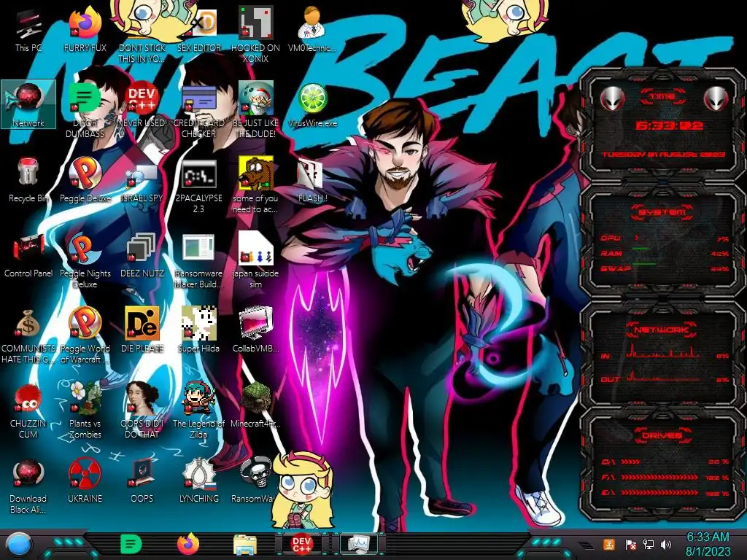Click the Start orb on the taskbar
This screenshot has height=560, width=747.
coord(20,545)
